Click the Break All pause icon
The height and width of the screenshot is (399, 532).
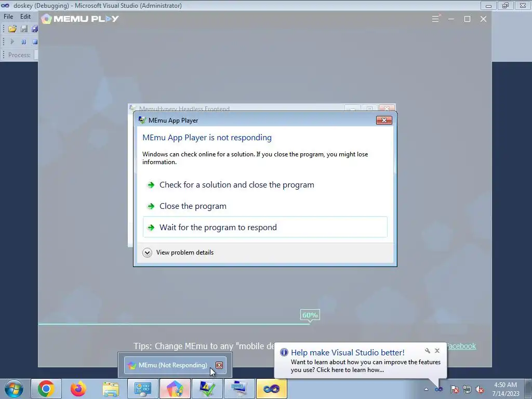[23, 42]
